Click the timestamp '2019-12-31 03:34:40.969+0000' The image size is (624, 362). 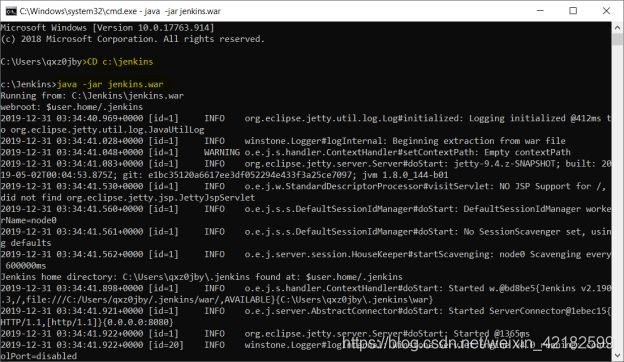72,119
